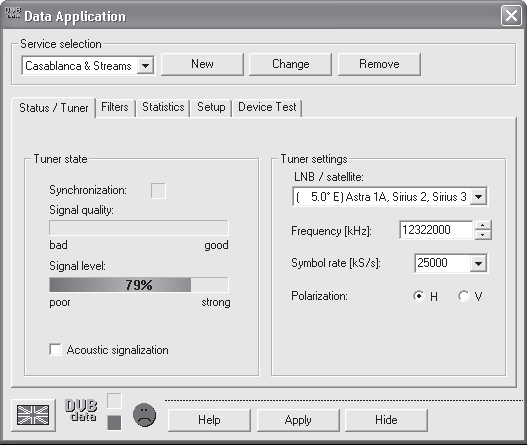The height and width of the screenshot is (445, 527).
Task: Click the DVB data logo icon
Action: [x=81, y=410]
